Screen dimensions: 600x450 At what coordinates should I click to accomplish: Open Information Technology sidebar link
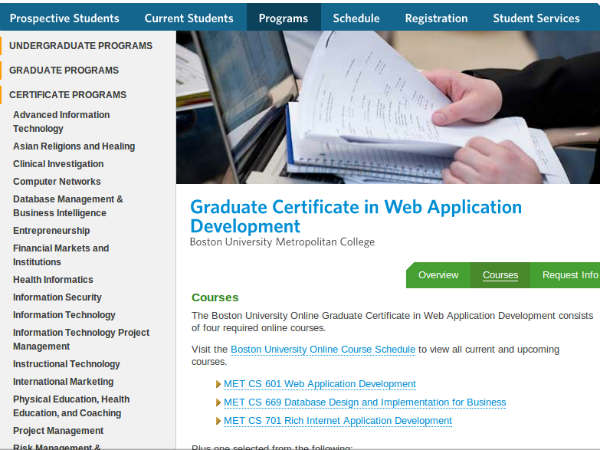click(x=64, y=315)
